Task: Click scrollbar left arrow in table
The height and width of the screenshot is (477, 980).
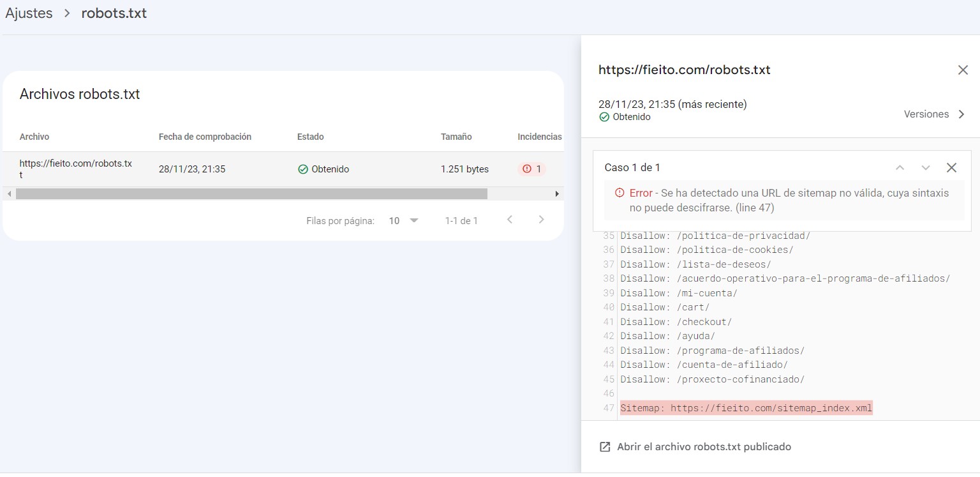Action: click(x=9, y=193)
